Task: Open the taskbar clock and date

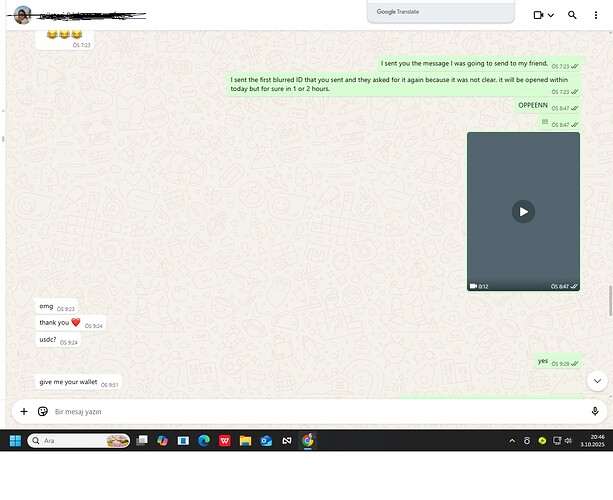Action: [x=596, y=440]
